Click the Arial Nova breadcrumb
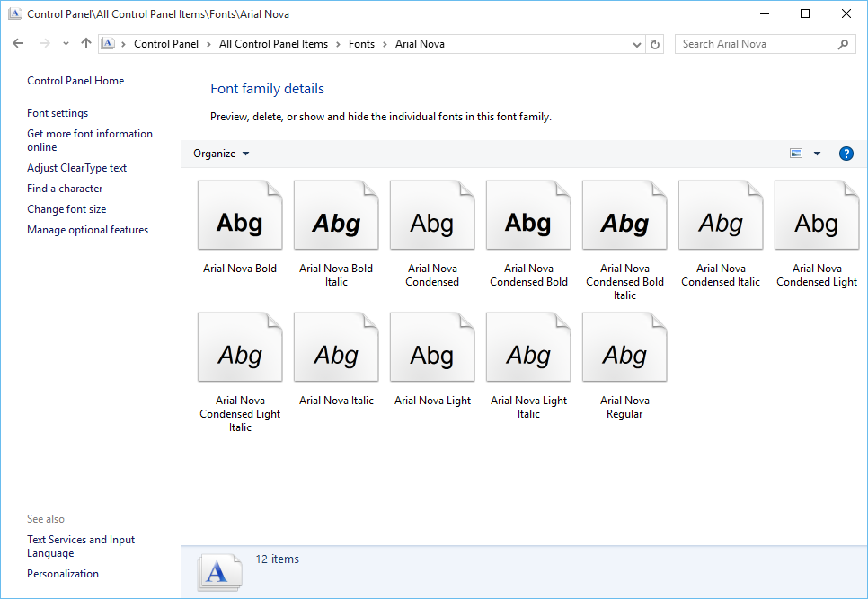This screenshot has width=868, height=599. pyautogui.click(x=420, y=44)
